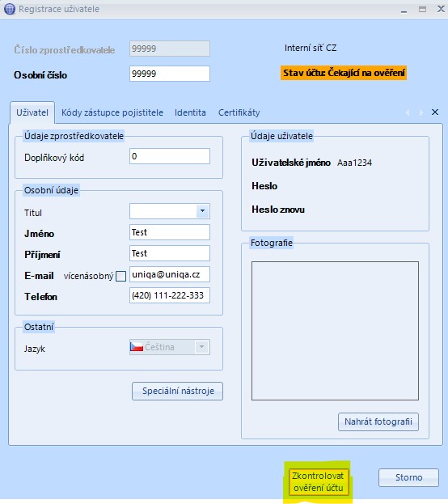Expand the Titul dropdown
Screen dimensions: 448x504
click(x=202, y=211)
